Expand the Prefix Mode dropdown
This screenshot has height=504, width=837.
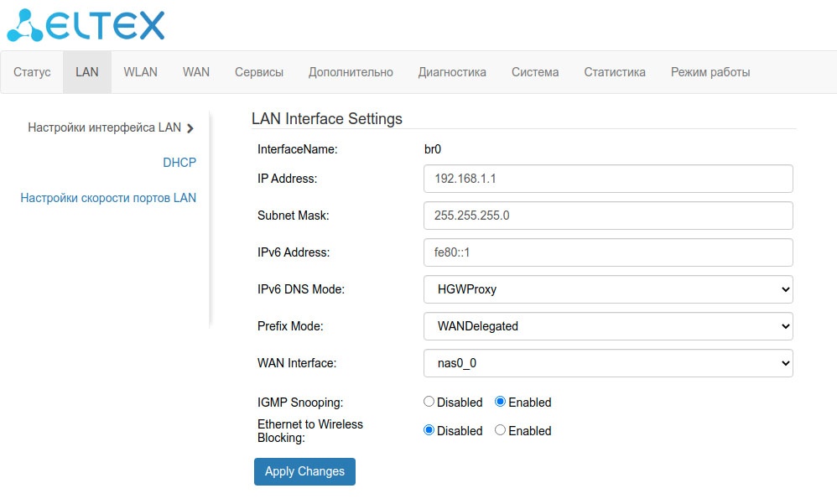(x=608, y=326)
